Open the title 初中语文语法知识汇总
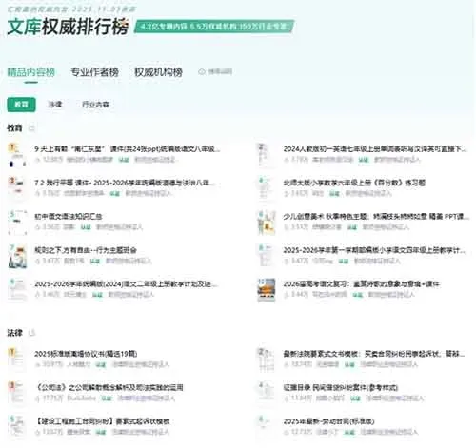The image size is (476, 448). click(69, 216)
